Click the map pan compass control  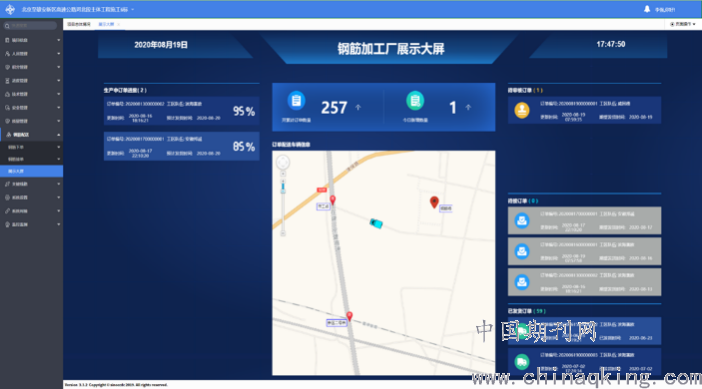point(283,162)
